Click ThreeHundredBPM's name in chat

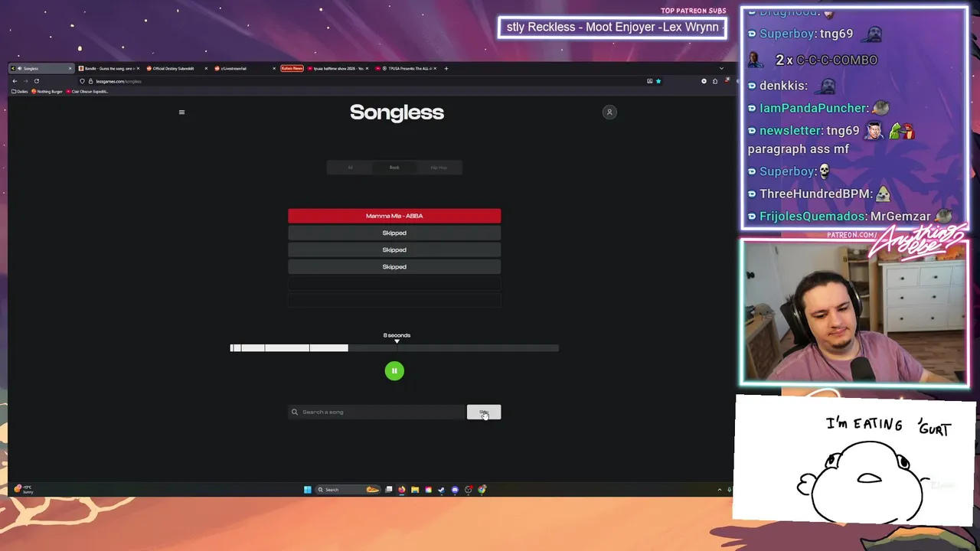tap(815, 194)
